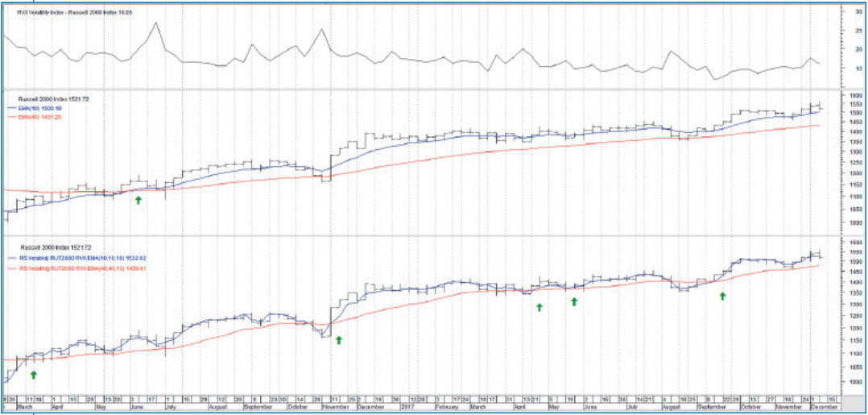This screenshot has height=415, width=868.
Task: Select green buy arrow at November 2016
Action: tap(338, 340)
